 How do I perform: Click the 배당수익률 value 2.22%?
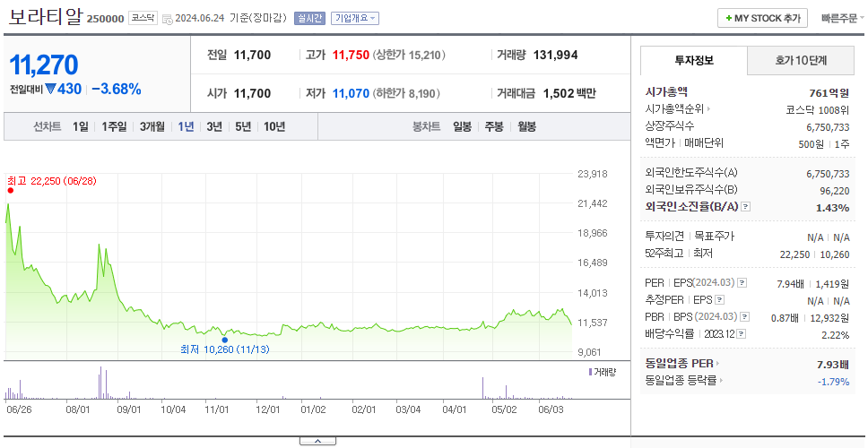[836, 335]
